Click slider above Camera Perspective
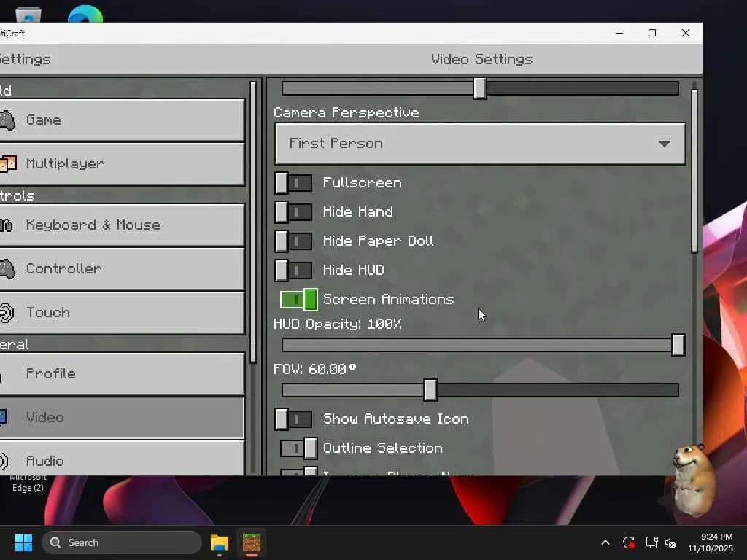 (x=480, y=88)
